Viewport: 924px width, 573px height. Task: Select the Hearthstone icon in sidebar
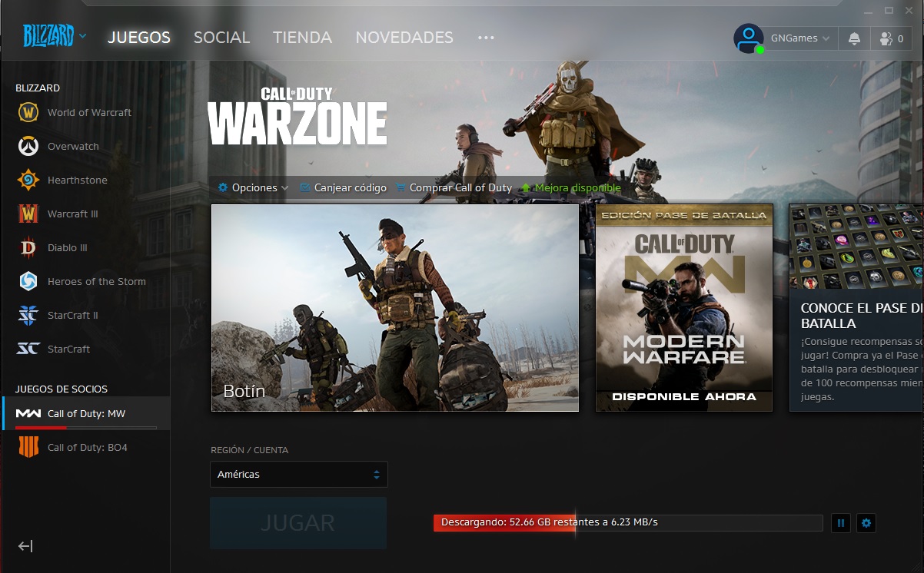28,180
